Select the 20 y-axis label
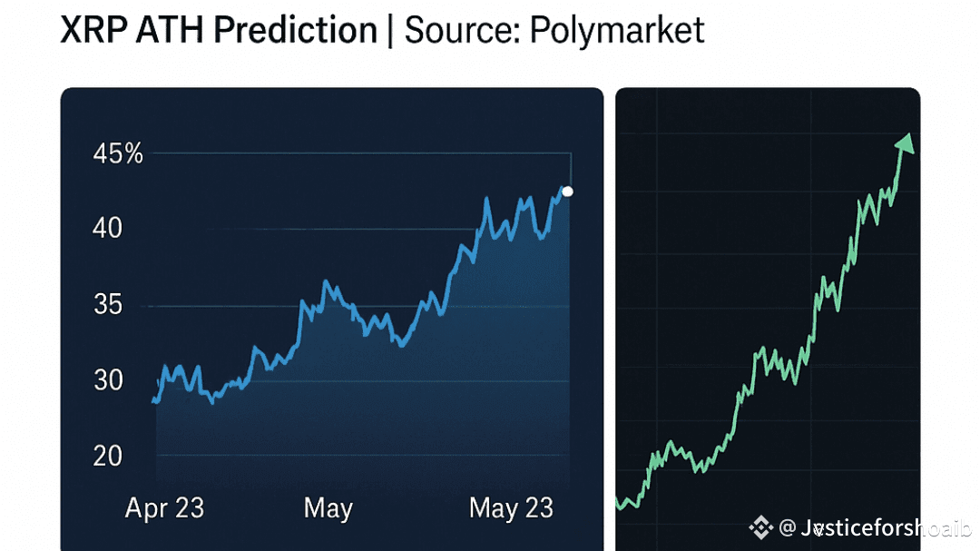This screenshot has height=551, width=980. point(108,456)
